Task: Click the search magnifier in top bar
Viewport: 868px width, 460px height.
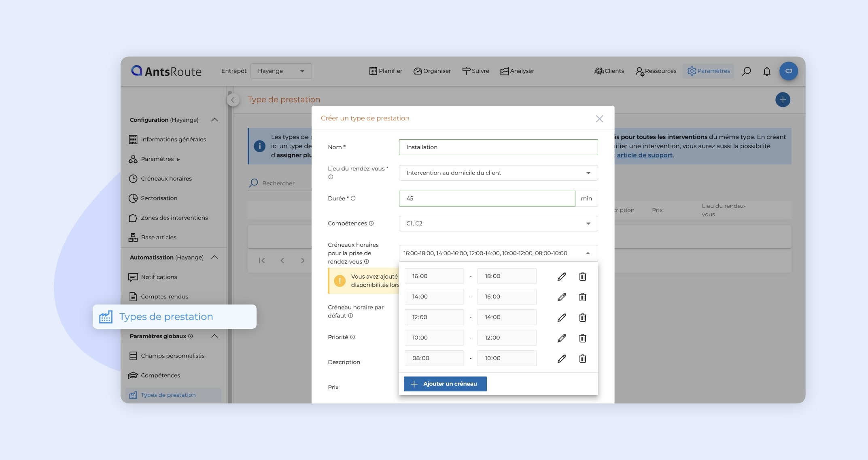Action: click(x=746, y=71)
